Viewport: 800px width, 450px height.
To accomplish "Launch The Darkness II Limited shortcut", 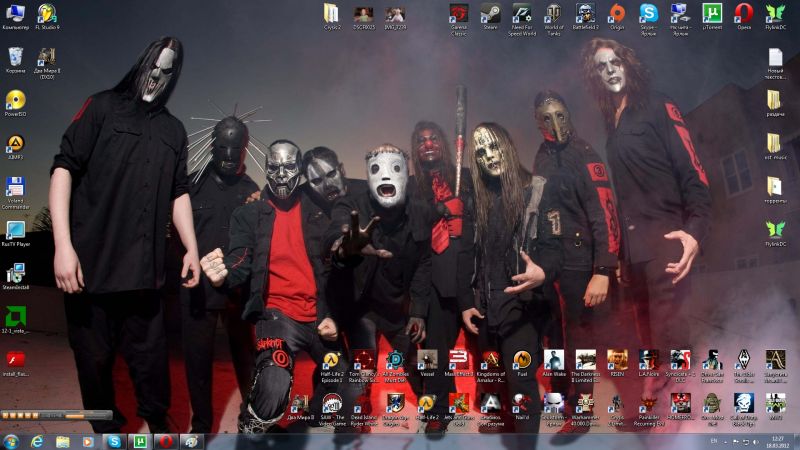I will (x=585, y=366).
